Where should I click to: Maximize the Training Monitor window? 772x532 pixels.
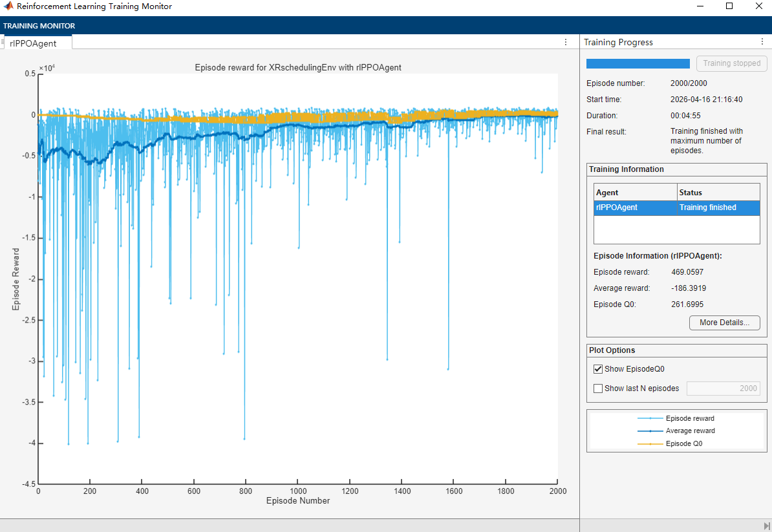(x=729, y=6)
